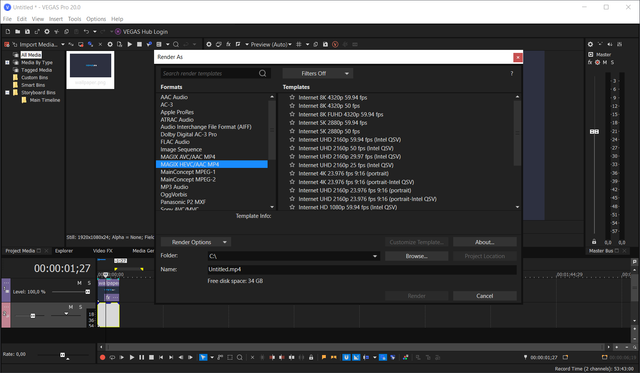This screenshot has height=373, width=640.
Task: Toggle Automatic Crossfades icon
Action: tap(356, 357)
